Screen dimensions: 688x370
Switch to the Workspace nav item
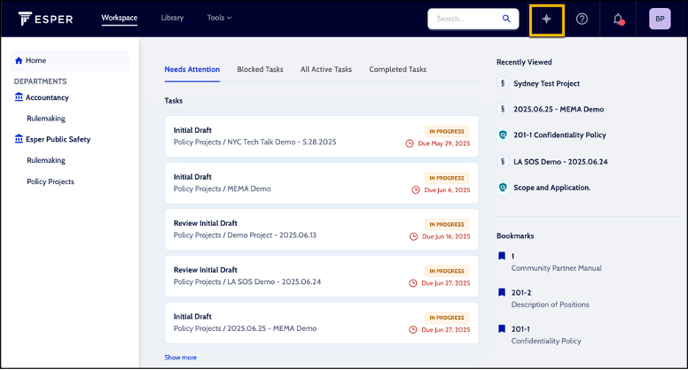pos(119,18)
